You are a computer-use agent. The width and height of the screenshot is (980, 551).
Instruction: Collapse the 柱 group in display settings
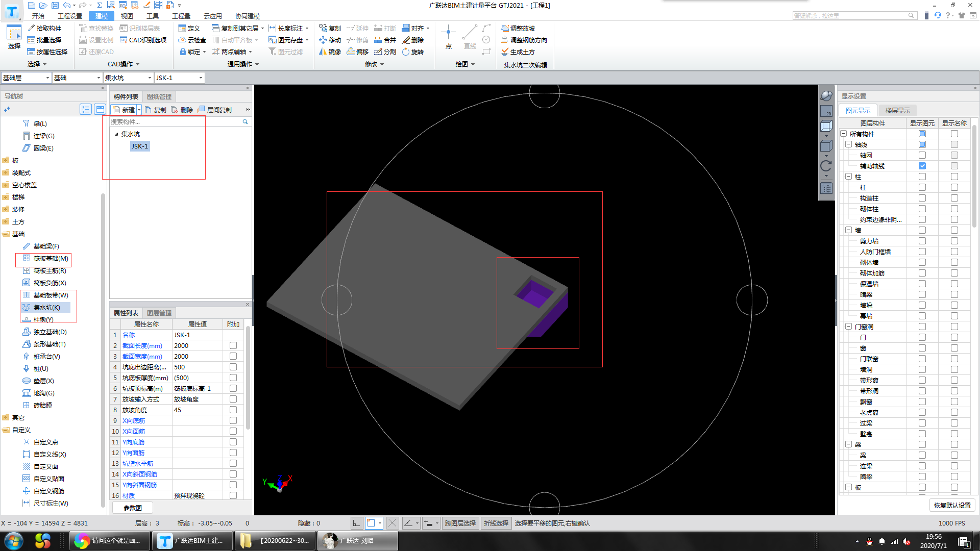pos(848,177)
